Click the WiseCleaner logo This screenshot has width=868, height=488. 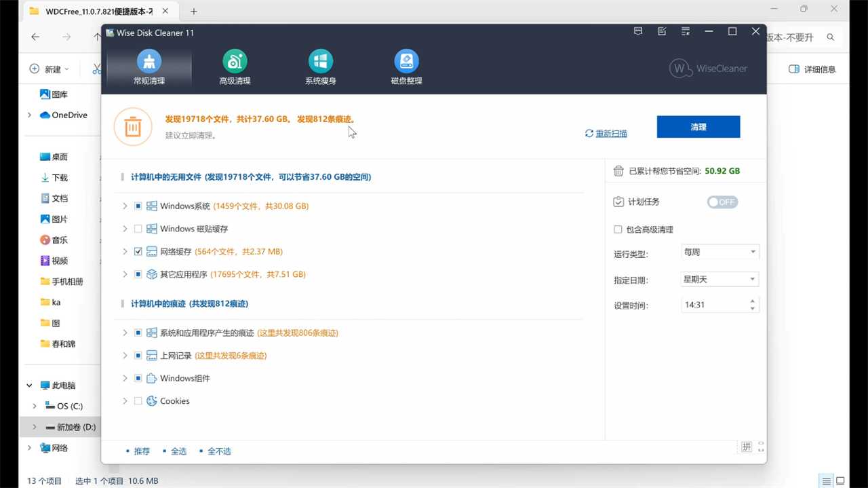tap(708, 69)
